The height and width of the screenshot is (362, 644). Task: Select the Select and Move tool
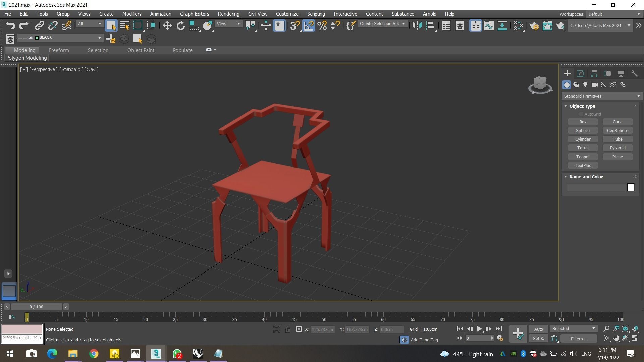[167, 26]
